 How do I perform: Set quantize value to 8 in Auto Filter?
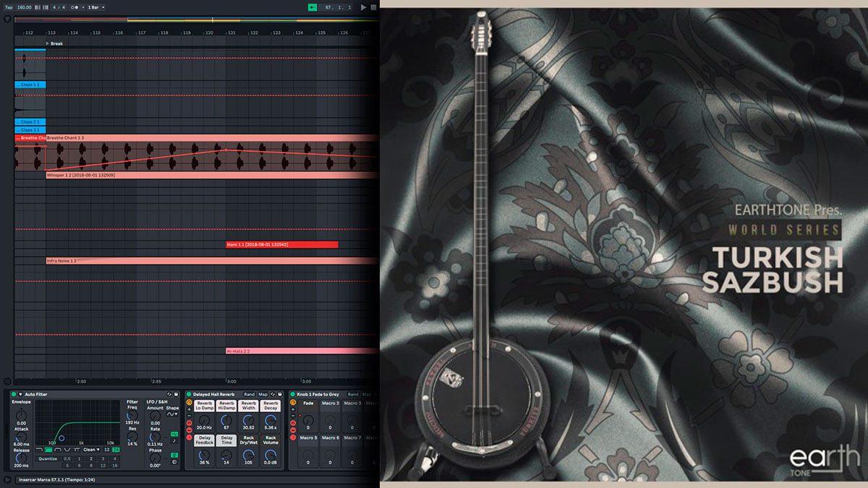click(x=91, y=465)
